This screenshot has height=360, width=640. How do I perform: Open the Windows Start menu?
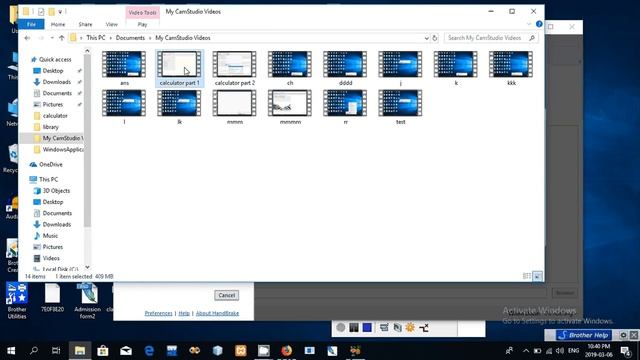[x=11, y=350]
